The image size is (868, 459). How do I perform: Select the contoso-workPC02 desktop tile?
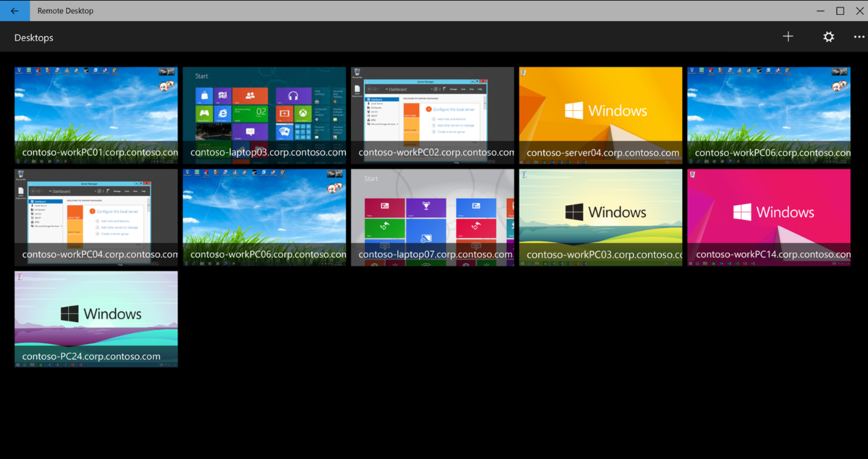pos(433,116)
